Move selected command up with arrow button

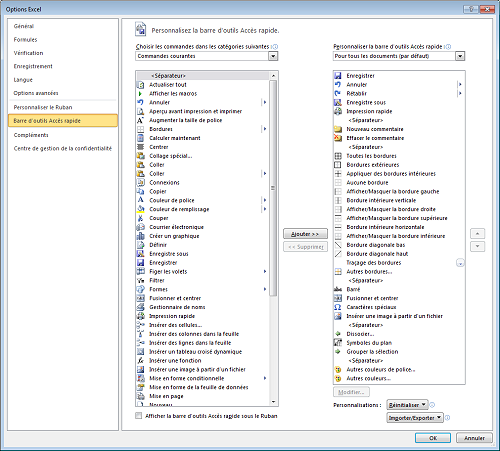point(477,234)
